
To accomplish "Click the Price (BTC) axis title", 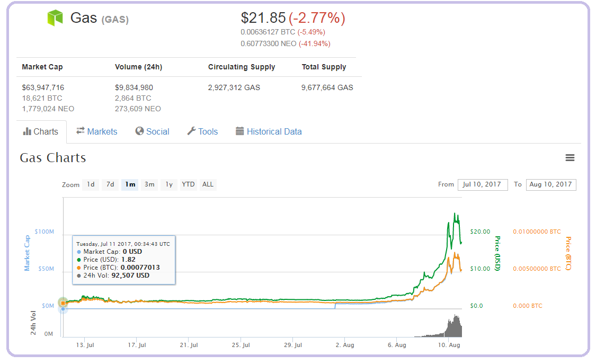I will pos(568,253).
